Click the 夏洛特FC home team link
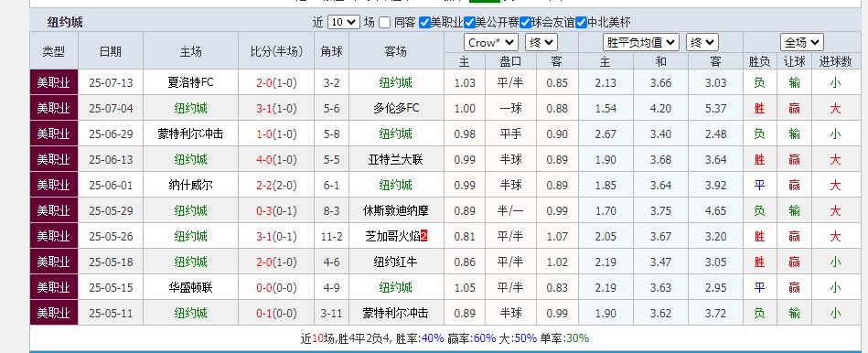 click(190, 82)
